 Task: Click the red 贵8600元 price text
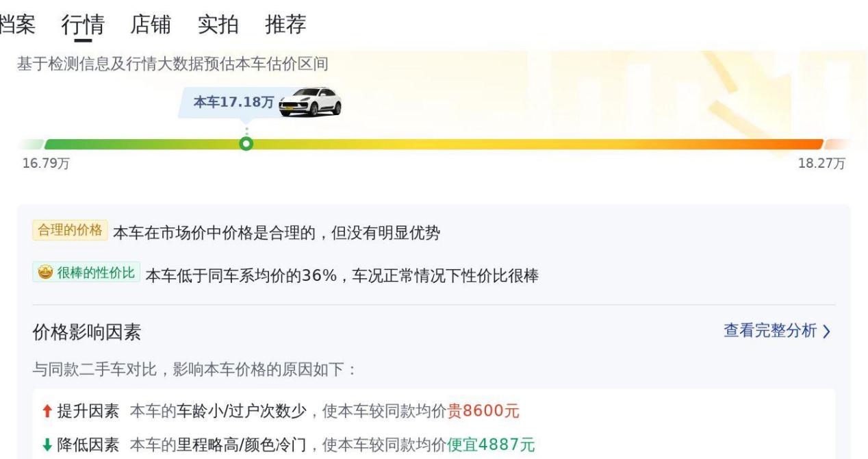(x=483, y=411)
